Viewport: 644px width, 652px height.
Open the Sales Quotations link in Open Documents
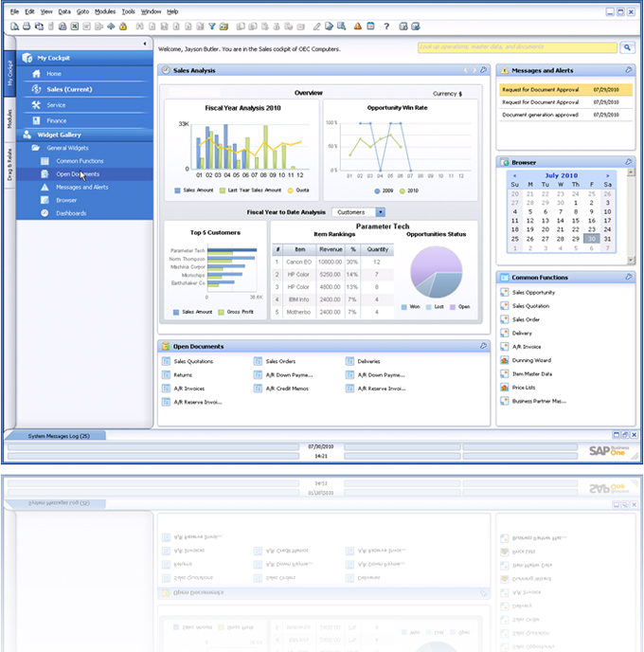(x=193, y=361)
